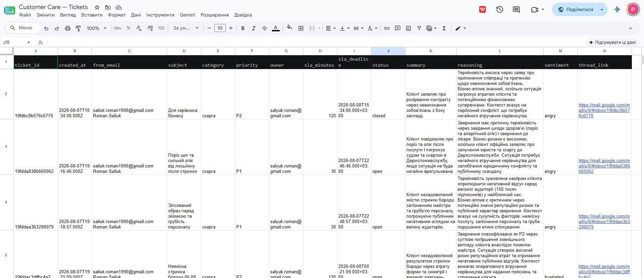Viewport: 644px width, 278px height.
Task: Format as percent
Action: coord(128,28)
